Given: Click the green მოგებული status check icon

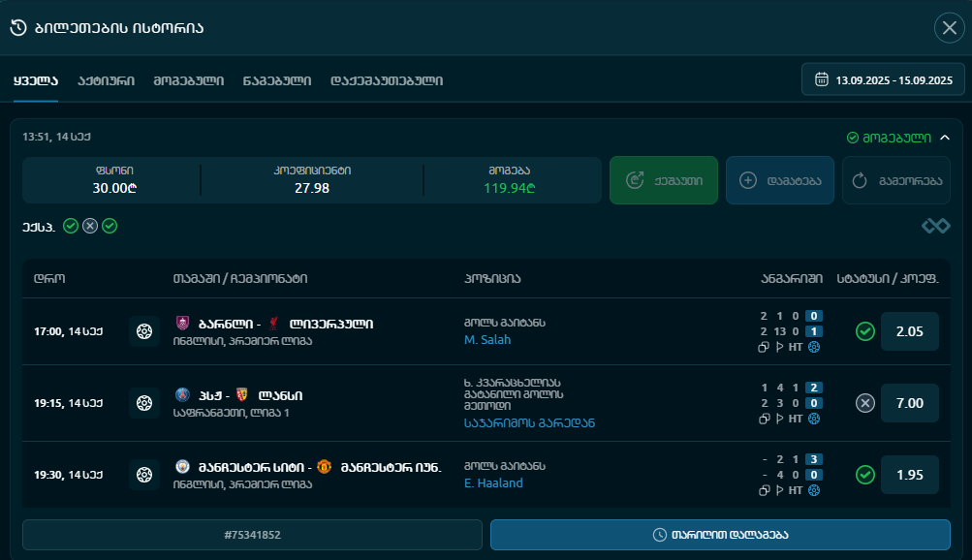Looking at the screenshot, I should pyautogui.click(x=853, y=138).
